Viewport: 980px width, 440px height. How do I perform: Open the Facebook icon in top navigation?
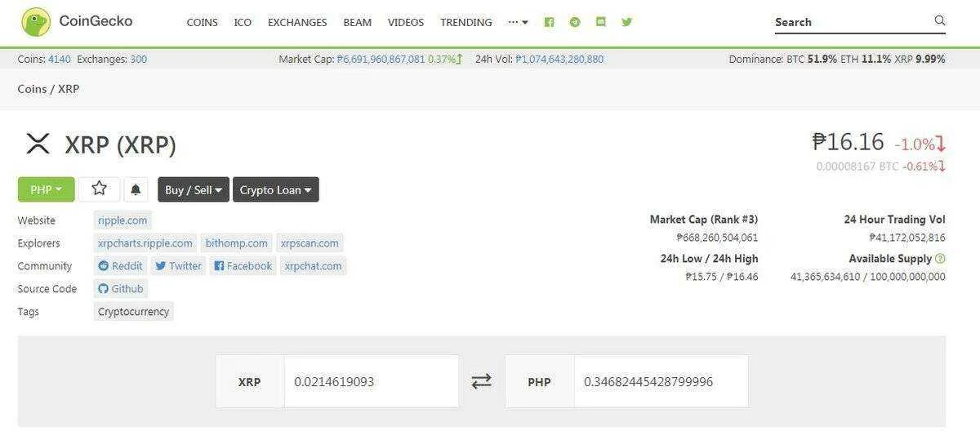(549, 22)
